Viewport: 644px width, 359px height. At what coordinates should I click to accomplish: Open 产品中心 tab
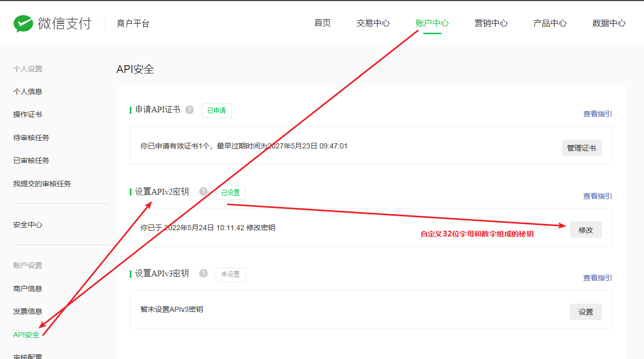point(550,23)
